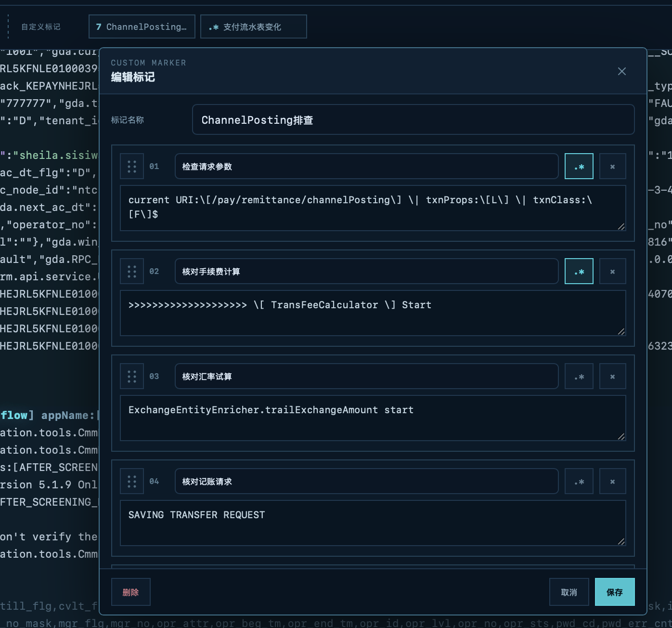Viewport: 672px width, 628px height.
Task: Remove the 核对手续费计算 rule
Action: [613, 272]
